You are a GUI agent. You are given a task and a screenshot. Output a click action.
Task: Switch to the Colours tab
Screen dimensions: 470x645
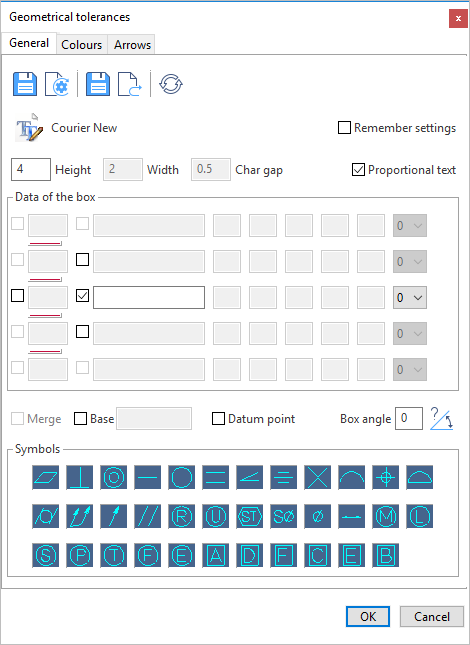(81, 44)
